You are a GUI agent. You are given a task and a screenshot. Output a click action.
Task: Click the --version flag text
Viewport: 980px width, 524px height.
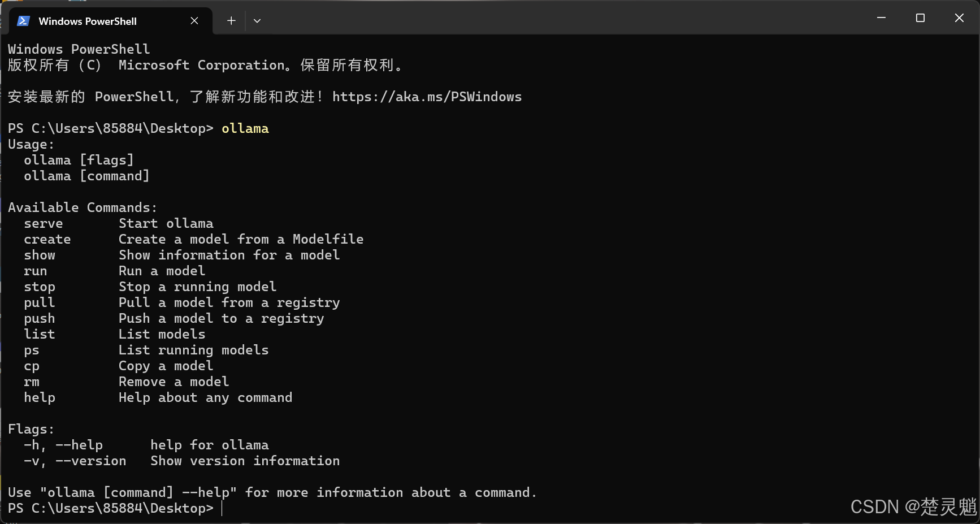pyautogui.click(x=91, y=461)
